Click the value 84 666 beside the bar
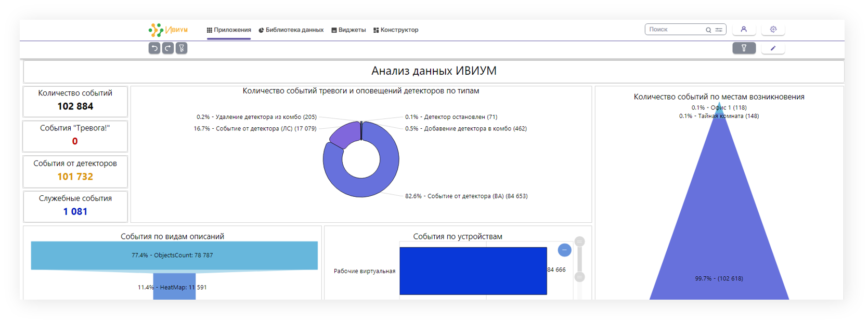868x323 pixels. tap(556, 270)
